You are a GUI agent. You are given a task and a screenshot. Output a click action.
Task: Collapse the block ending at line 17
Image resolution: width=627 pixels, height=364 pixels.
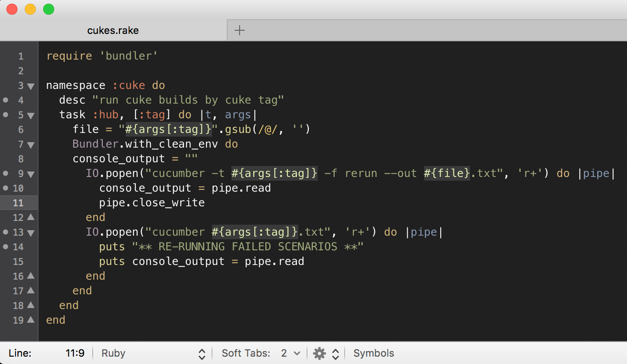(x=31, y=290)
